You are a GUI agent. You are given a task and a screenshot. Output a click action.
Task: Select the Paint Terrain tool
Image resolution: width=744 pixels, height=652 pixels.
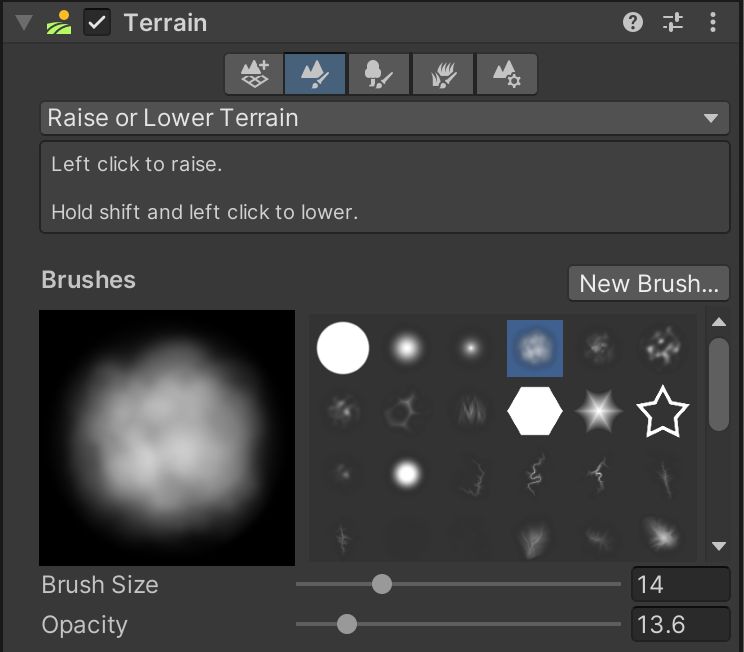(316, 74)
